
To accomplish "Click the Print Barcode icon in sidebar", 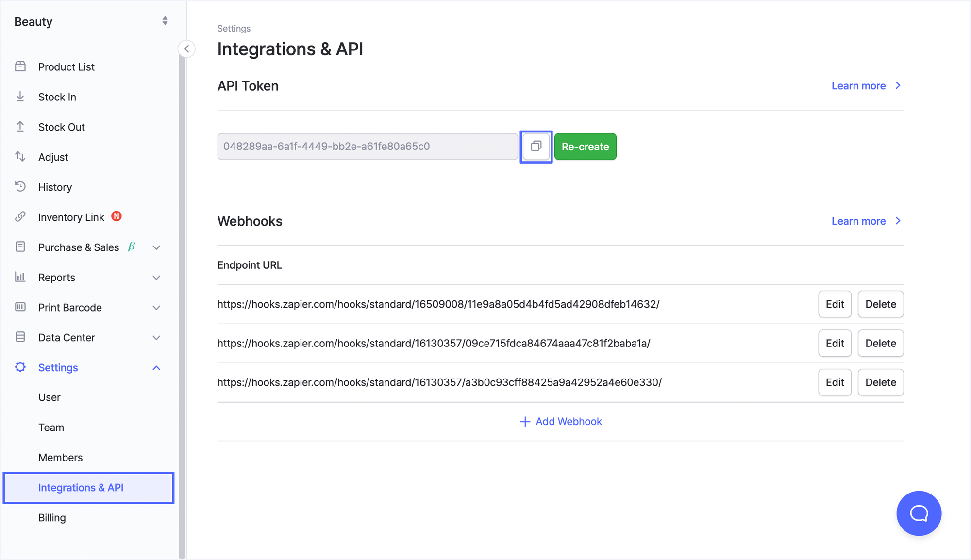I will 20,307.
